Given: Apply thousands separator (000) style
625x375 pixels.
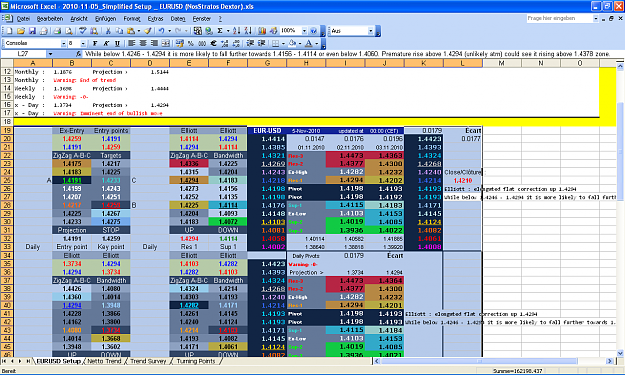Looking at the screenshot, I should pyautogui.click(x=202, y=43).
